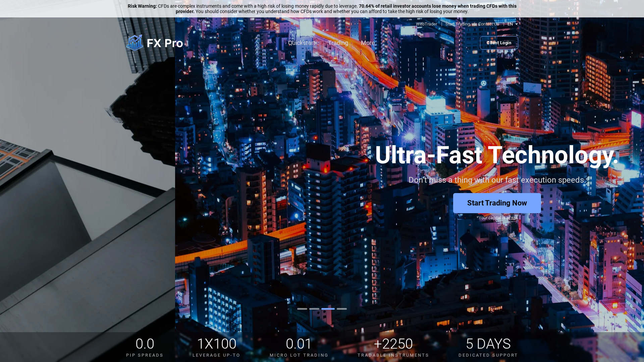
Task: Click the FX Pro chart logo icon
Action: [135, 43]
